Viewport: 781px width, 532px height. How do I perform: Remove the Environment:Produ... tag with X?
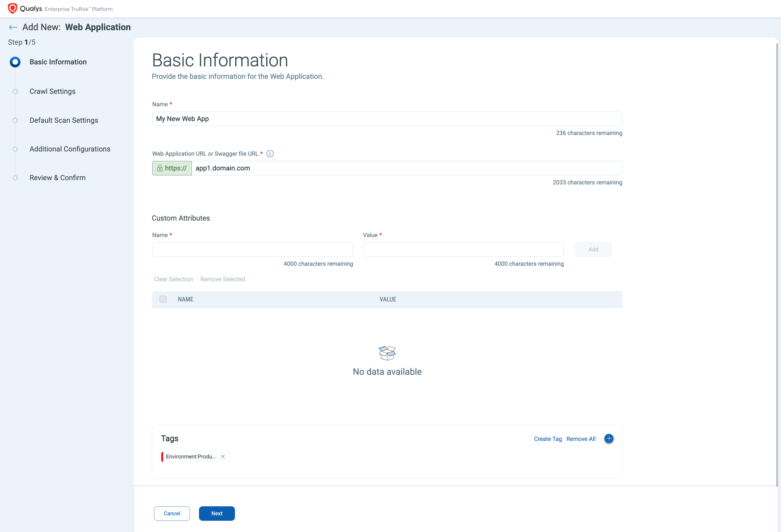click(x=223, y=456)
